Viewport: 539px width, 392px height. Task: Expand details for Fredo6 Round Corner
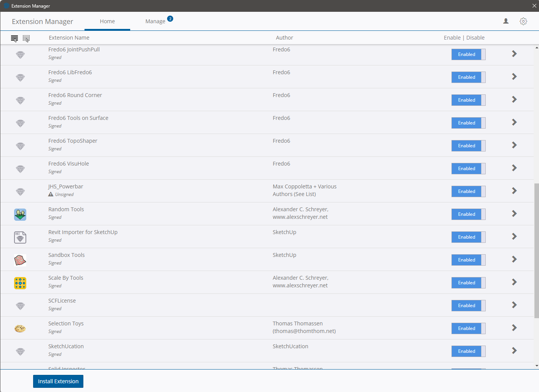(514, 100)
